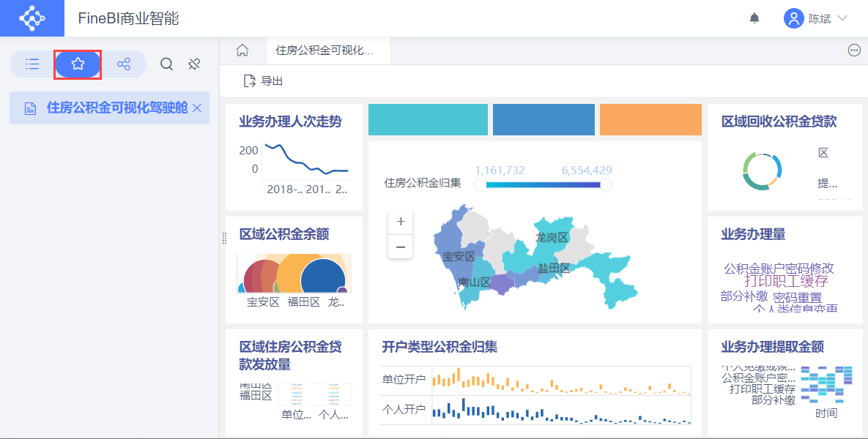The width and height of the screenshot is (868, 439).
Task: Zoom in on the map
Action: pos(401,222)
